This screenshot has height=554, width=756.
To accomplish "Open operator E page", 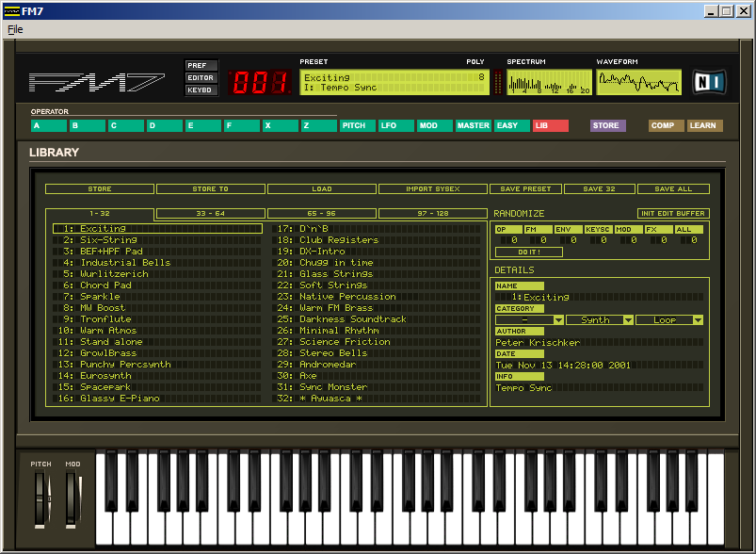I will (x=203, y=125).
